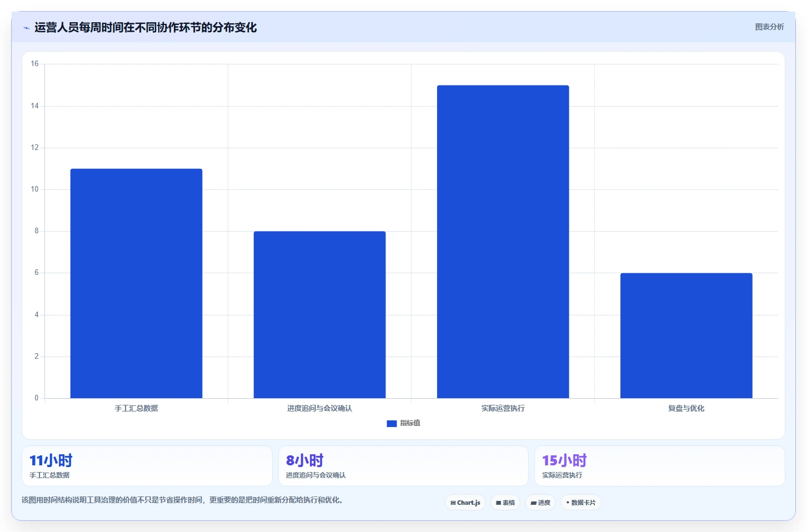Click the 指标值 legend label
The height and width of the screenshot is (532, 807).
pyautogui.click(x=410, y=423)
